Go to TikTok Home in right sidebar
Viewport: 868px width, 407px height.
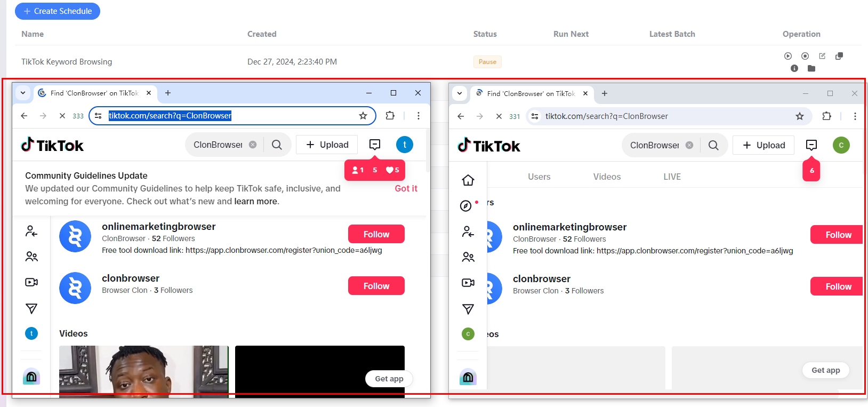pos(468,180)
